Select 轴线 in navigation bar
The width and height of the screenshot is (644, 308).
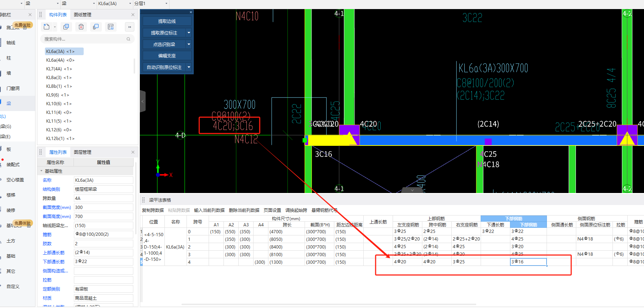(11, 43)
